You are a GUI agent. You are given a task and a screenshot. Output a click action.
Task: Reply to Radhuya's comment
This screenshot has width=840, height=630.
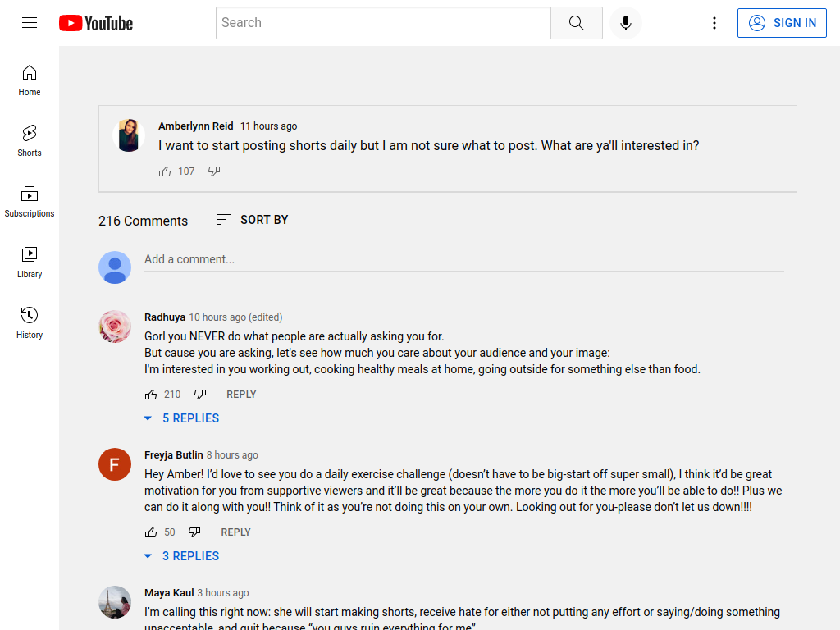[241, 395]
